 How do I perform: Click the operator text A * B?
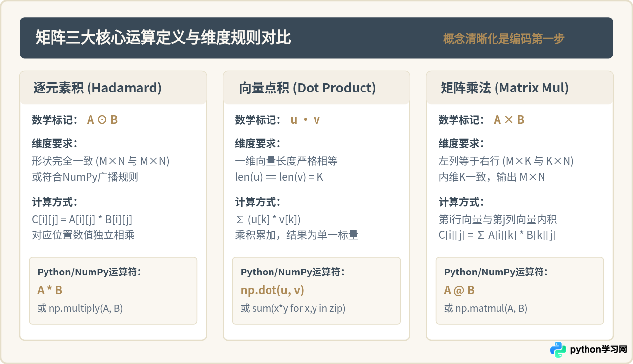(x=50, y=290)
